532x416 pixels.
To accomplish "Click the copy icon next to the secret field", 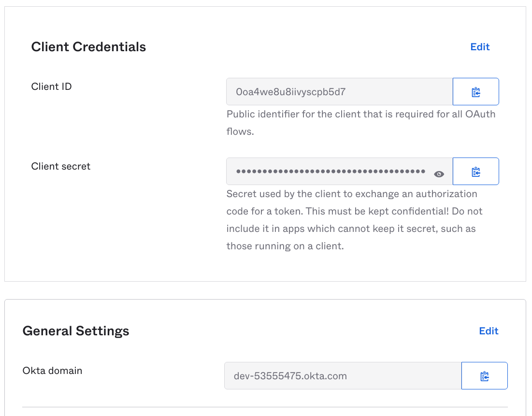I will click(x=475, y=171).
